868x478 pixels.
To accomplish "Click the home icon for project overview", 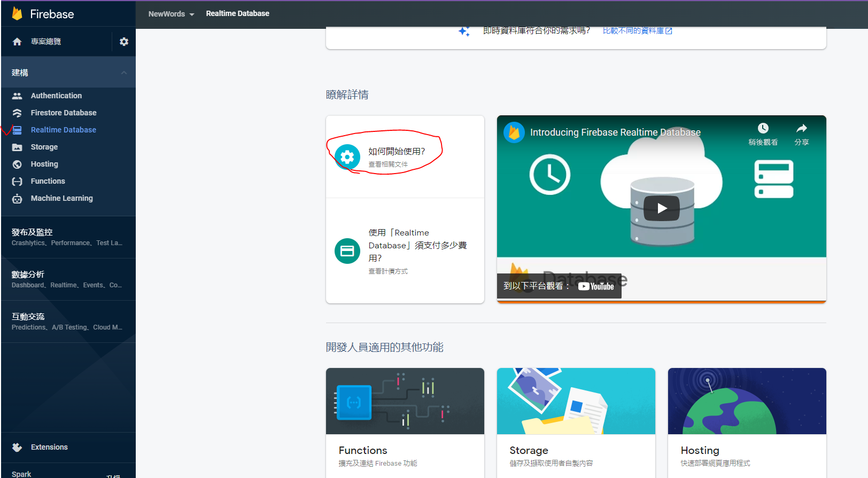I will click(17, 42).
